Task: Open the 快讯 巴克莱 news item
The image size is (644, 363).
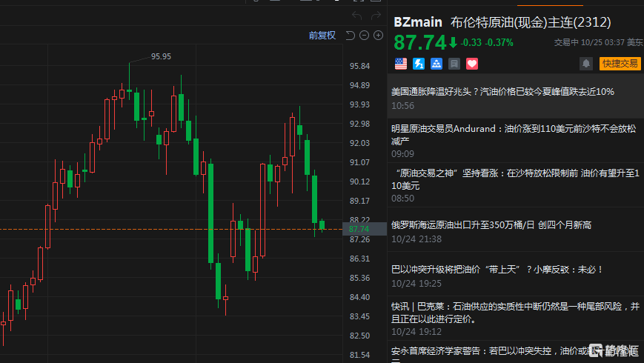Action: [x=516, y=319]
